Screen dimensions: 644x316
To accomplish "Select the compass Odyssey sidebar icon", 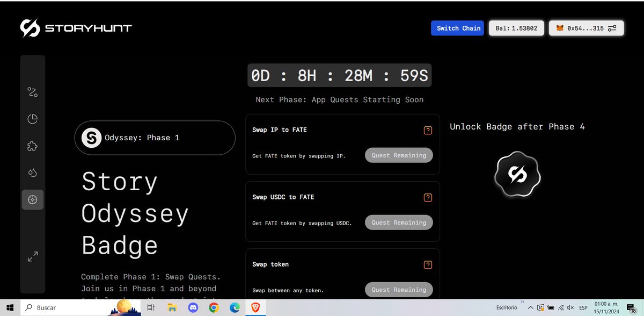I will pyautogui.click(x=33, y=199).
